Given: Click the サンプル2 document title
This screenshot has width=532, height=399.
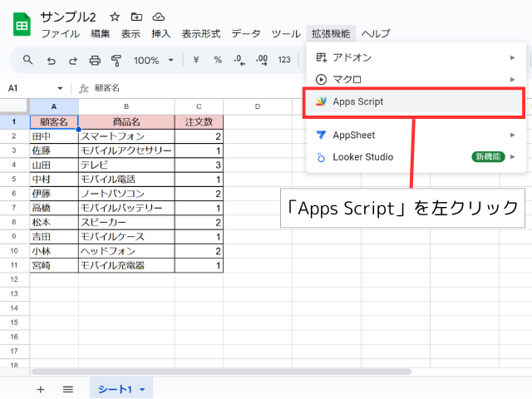Looking at the screenshot, I should point(68,17).
